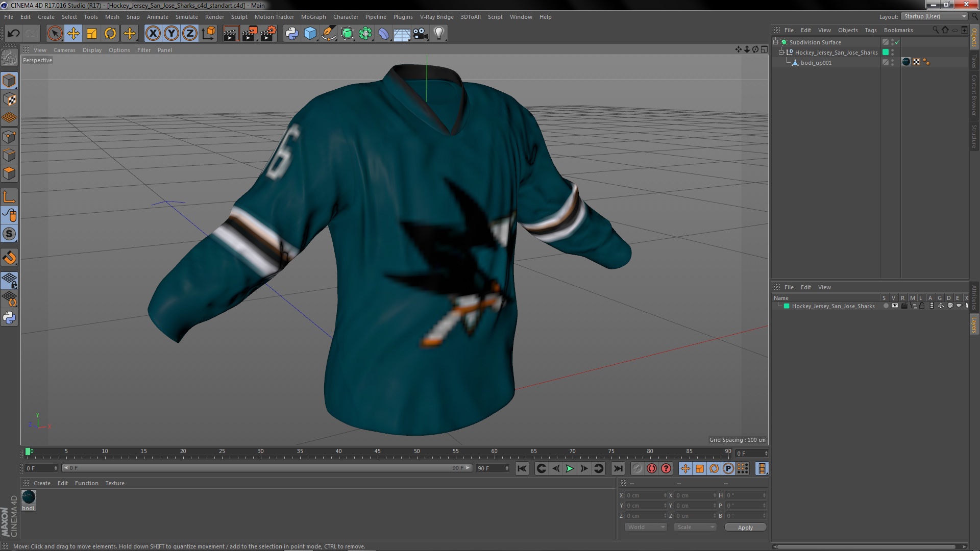Viewport: 980px width, 551px height.
Task: Switch to Edges mode icon
Action: click(9, 155)
